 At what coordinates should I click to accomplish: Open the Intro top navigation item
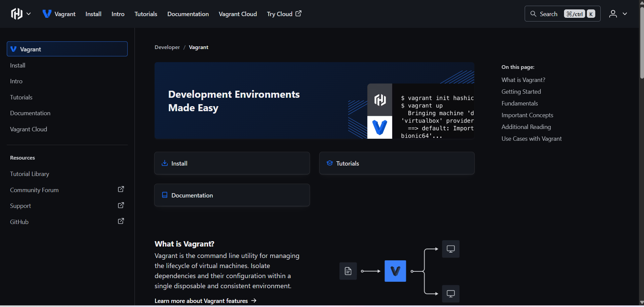click(x=118, y=14)
